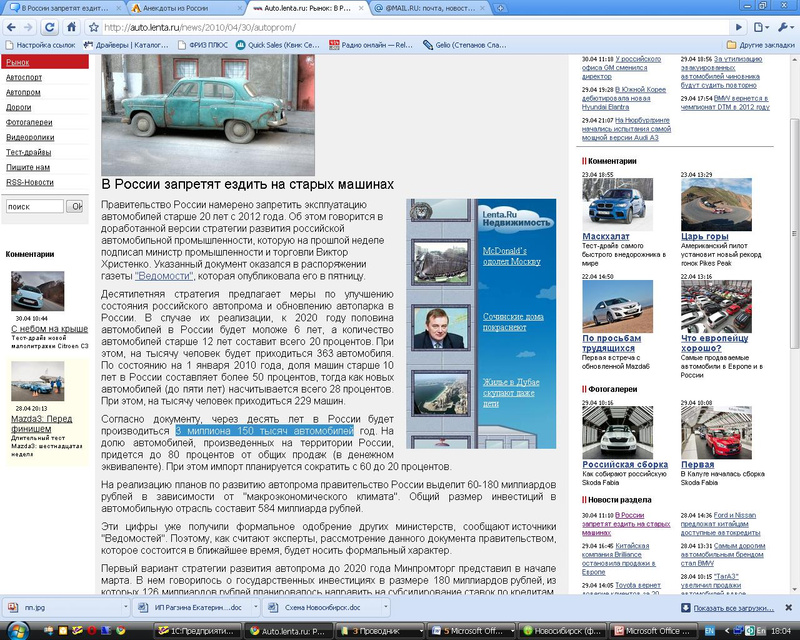Reload the page with the refresh icon

[x=49, y=28]
